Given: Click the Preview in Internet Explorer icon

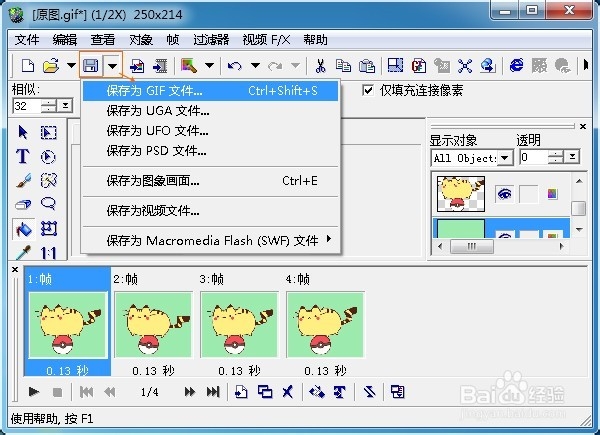Looking at the screenshot, I should click(516, 65).
